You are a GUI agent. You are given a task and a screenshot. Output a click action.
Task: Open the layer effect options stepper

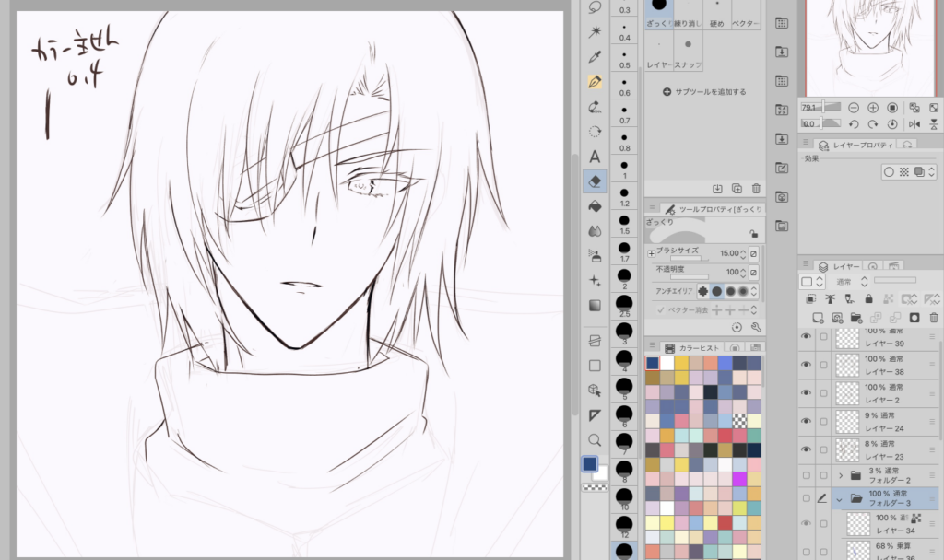point(932,172)
